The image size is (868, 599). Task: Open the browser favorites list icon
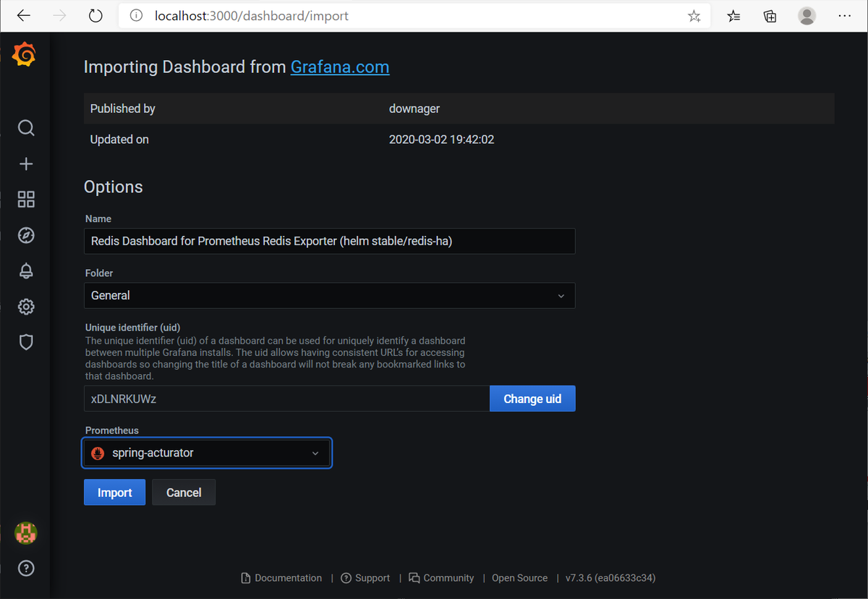coord(733,16)
